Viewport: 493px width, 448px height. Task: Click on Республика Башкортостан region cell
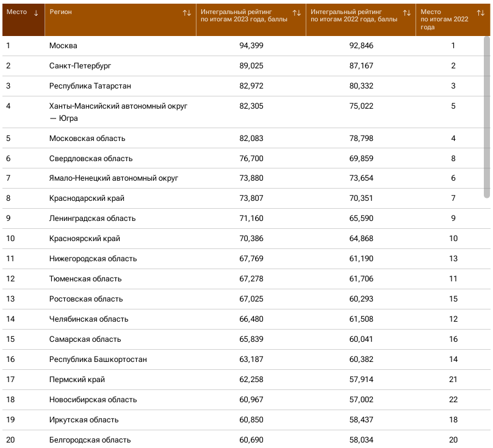pyautogui.click(x=98, y=359)
